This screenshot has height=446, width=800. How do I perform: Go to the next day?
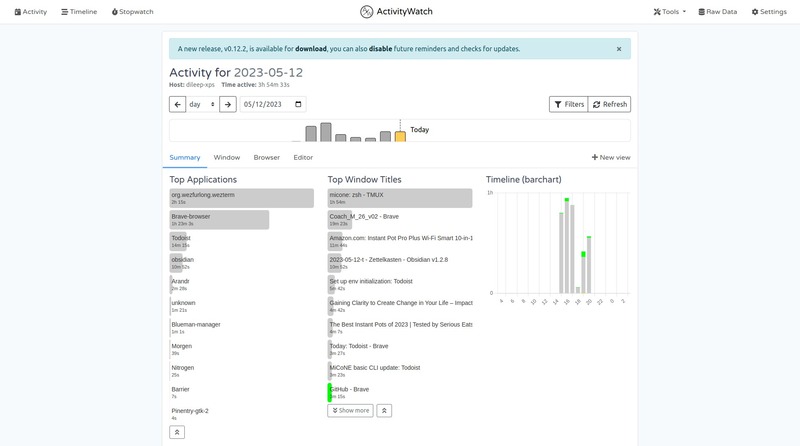click(x=228, y=104)
